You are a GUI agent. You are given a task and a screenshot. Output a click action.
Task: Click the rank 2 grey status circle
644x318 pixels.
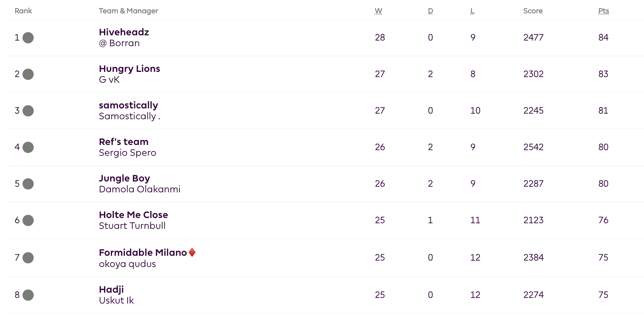click(28, 74)
